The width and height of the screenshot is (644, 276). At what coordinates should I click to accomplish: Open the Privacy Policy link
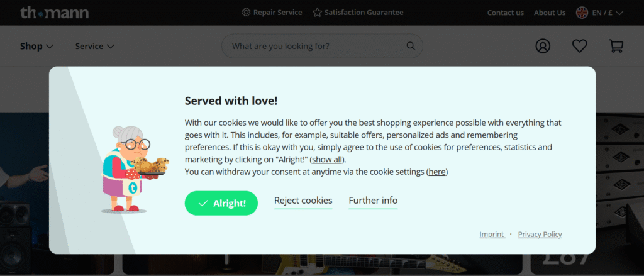pos(540,235)
